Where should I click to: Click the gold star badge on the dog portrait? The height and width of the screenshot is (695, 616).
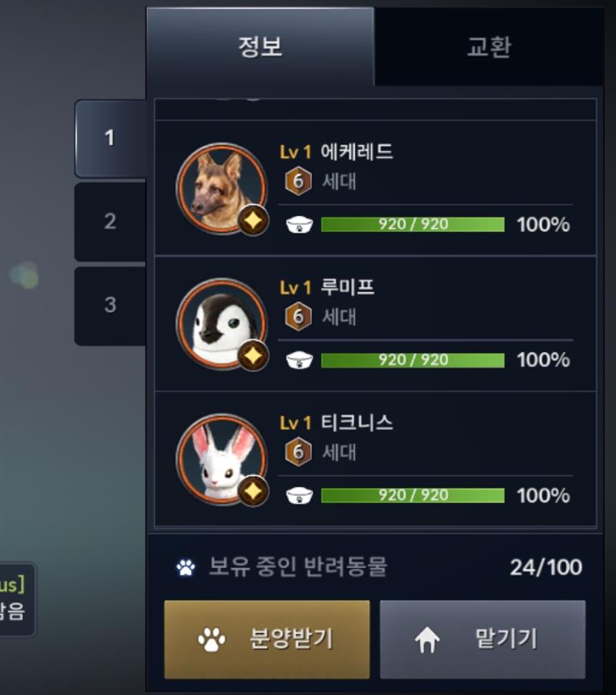pos(253,220)
